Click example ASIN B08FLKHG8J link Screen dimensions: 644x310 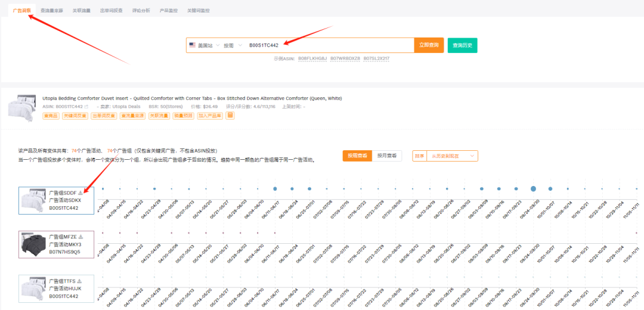pos(312,58)
